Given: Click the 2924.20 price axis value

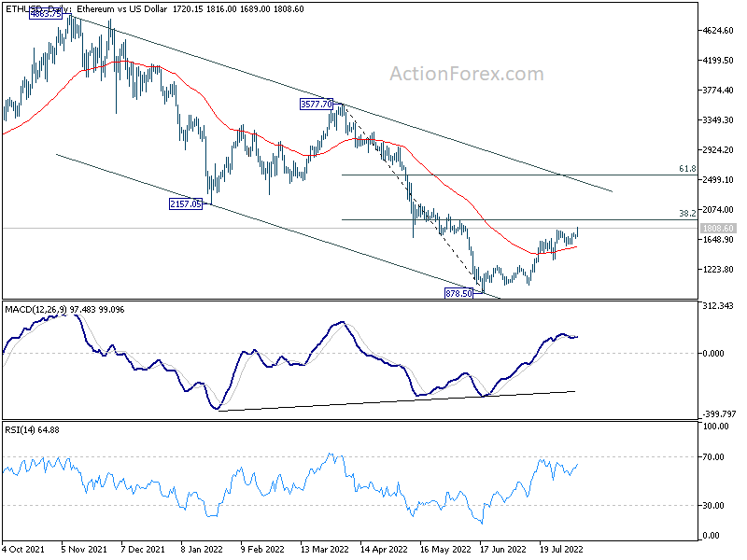Looking at the screenshot, I should pyautogui.click(x=718, y=150).
